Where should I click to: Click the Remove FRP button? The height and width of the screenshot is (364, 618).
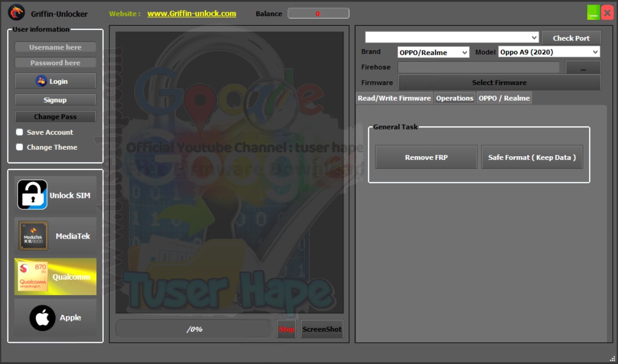pos(426,157)
